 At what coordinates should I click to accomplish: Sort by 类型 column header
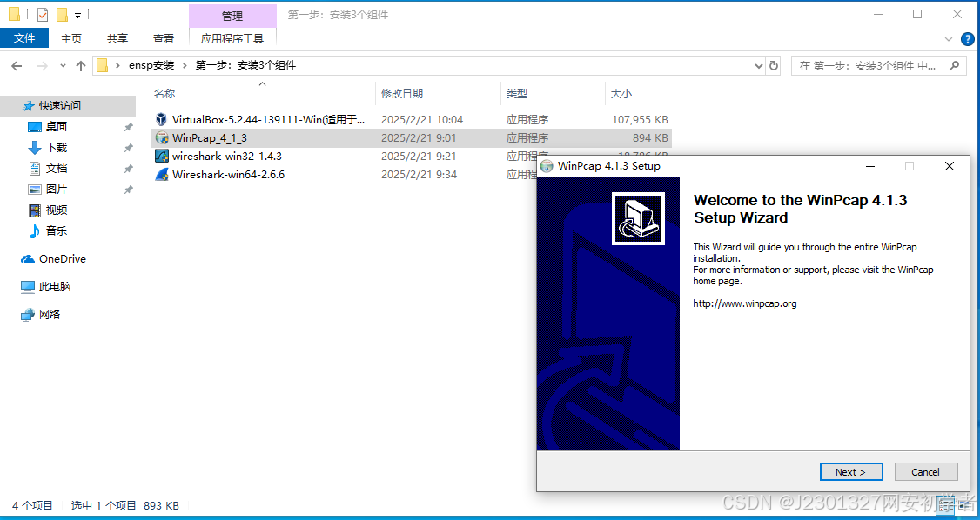[x=517, y=94]
